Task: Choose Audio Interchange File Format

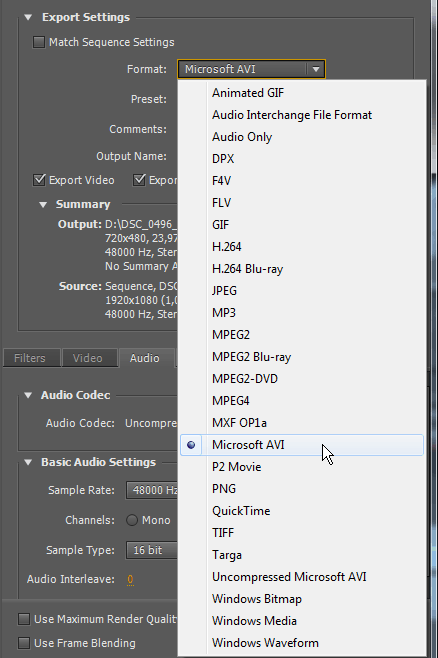Action: 302,115
